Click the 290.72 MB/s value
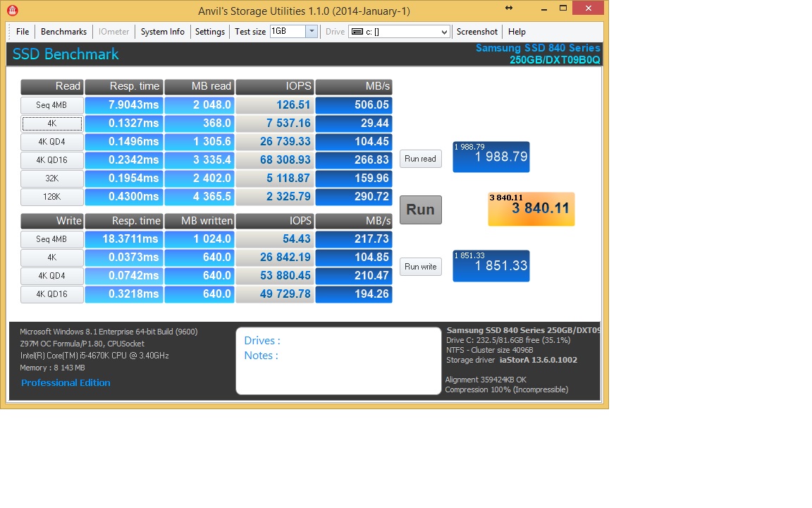Screen dimensions: 812x508 [x=354, y=196]
